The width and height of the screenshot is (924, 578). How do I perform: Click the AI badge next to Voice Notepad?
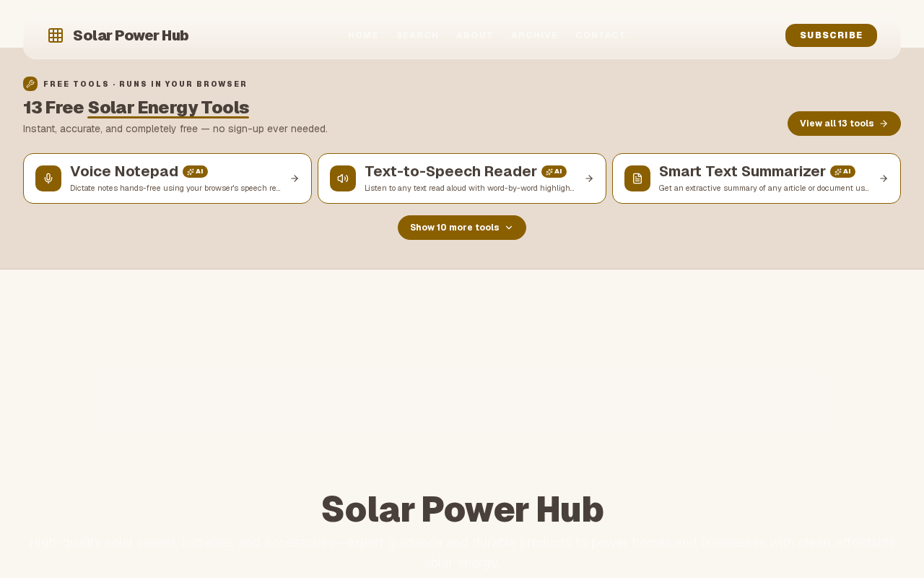(x=195, y=171)
